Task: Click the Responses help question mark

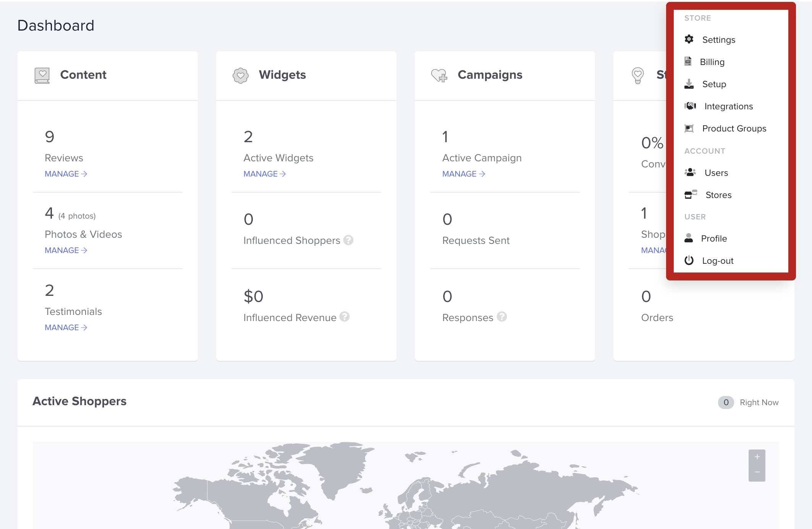Action: (502, 317)
